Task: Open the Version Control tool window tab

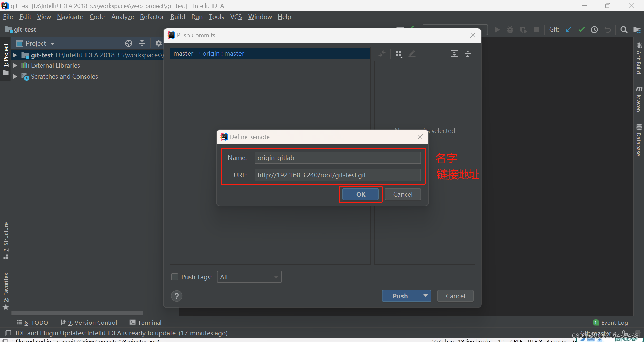Action: (89, 323)
